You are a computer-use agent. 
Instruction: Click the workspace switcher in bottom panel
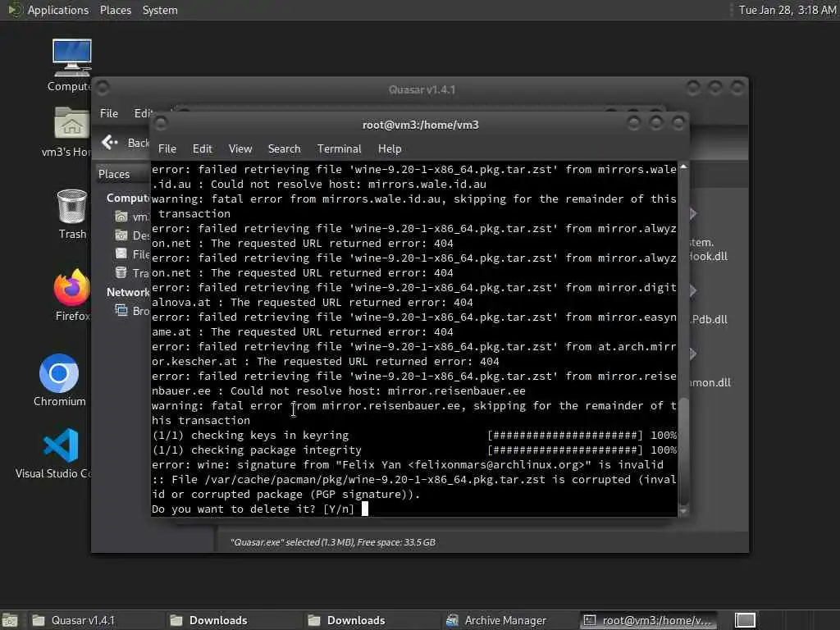point(745,620)
